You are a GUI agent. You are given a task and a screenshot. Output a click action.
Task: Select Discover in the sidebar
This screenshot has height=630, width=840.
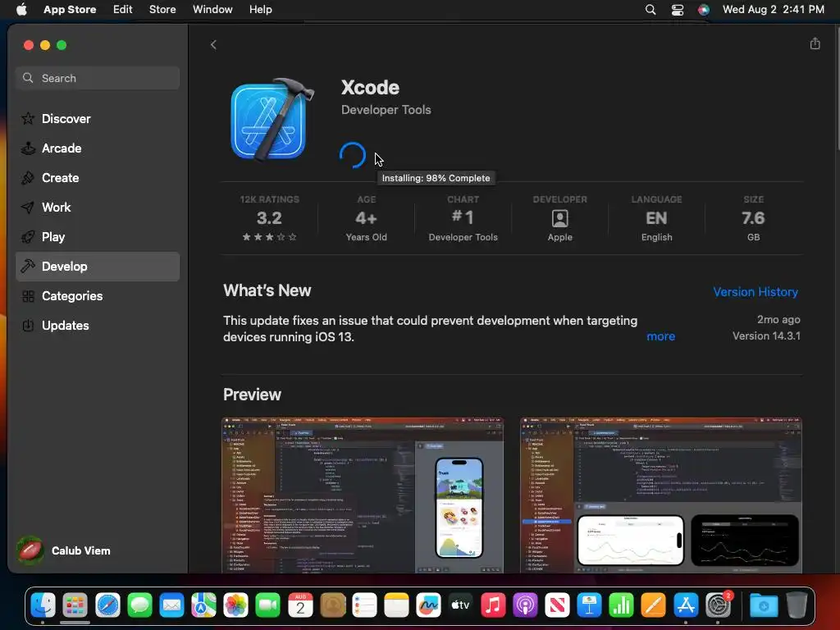click(98, 118)
